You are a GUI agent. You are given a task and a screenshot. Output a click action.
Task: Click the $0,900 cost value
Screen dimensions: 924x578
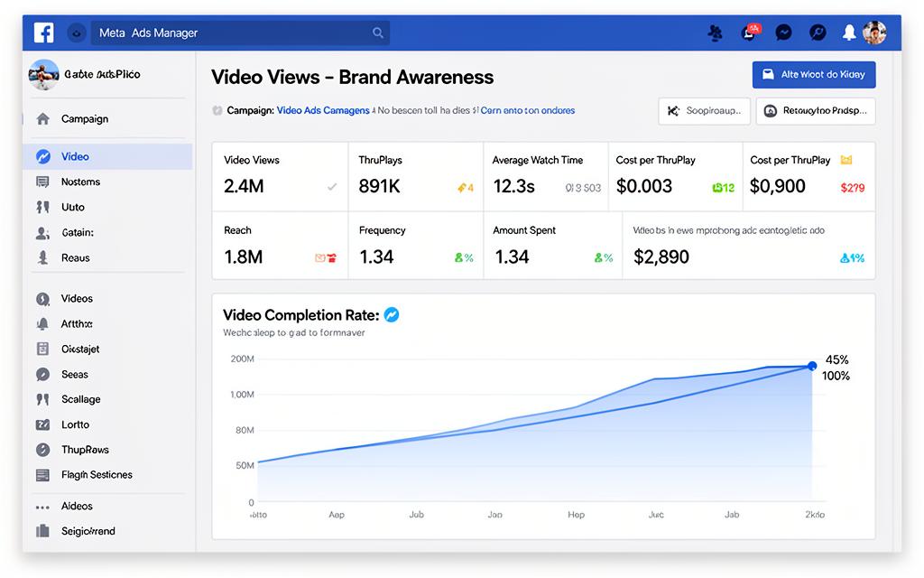pyautogui.click(x=777, y=186)
